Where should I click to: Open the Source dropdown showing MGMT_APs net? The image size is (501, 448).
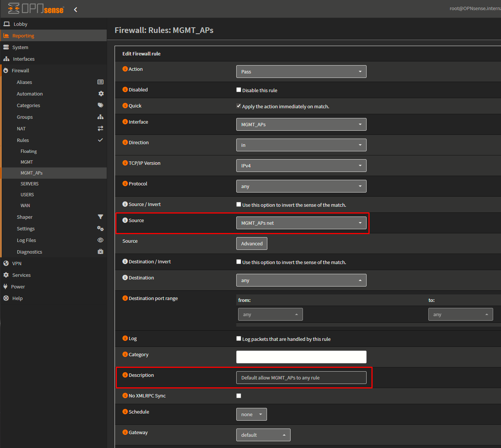coord(301,223)
